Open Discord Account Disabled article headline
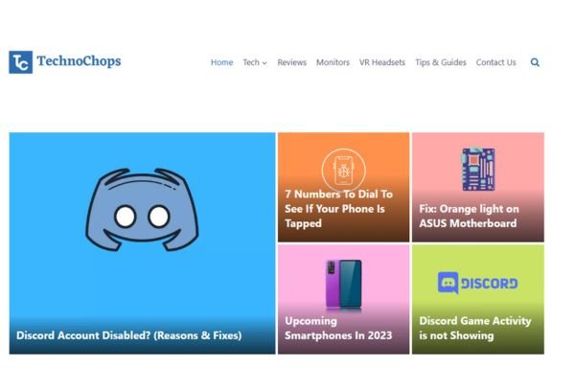The height and width of the screenshot is (392, 575). pos(129,335)
